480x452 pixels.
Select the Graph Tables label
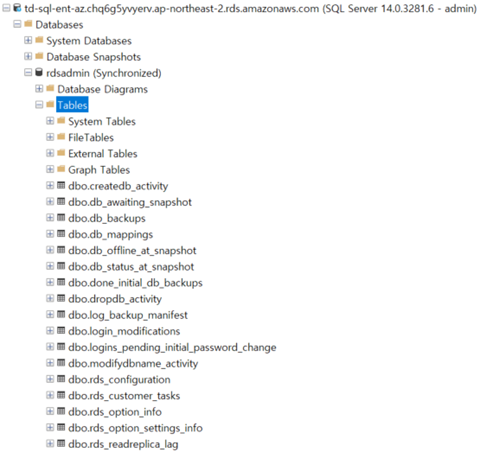point(99,170)
